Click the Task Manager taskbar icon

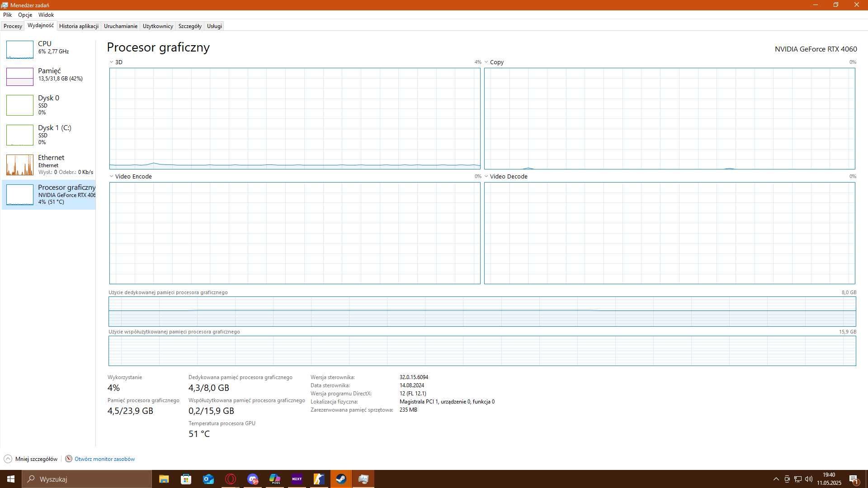(363, 479)
